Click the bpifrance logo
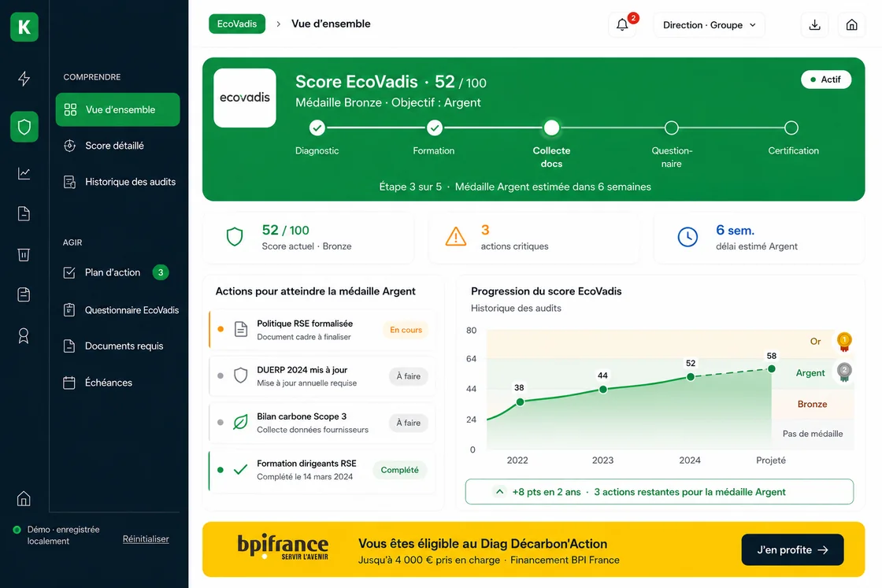This screenshot has height=588, width=882. (283, 547)
